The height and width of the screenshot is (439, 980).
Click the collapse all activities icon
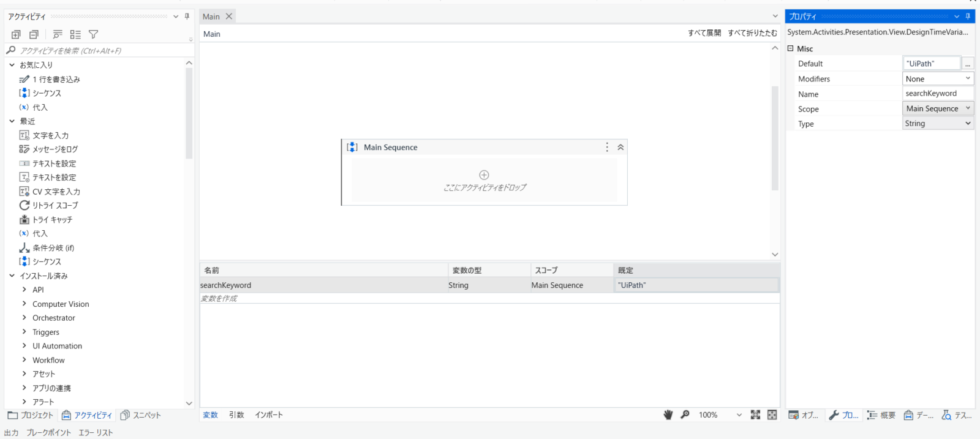pyautogui.click(x=34, y=34)
